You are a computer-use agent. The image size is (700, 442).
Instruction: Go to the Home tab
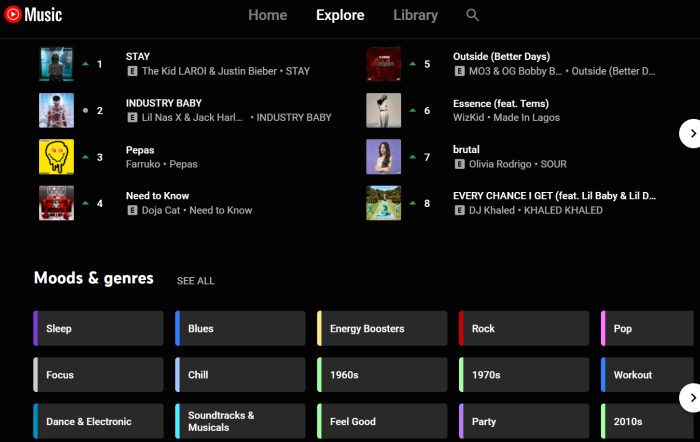pos(267,15)
